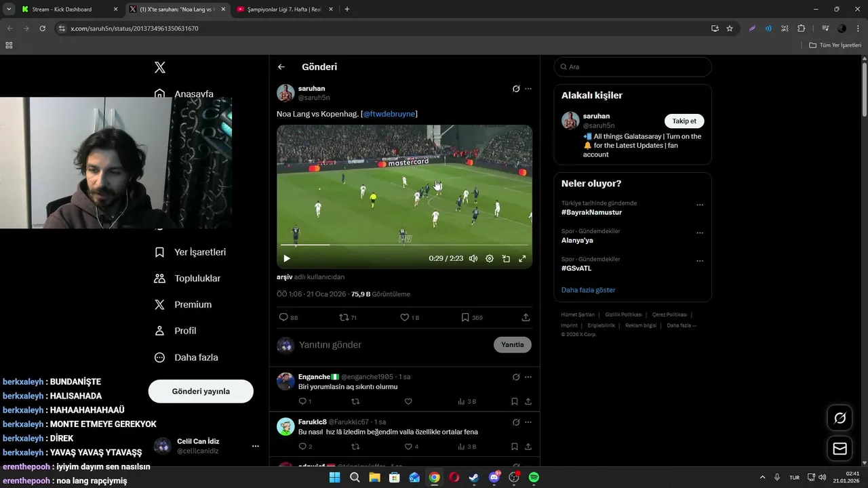Click the Gönderi yayınla button

201,392
